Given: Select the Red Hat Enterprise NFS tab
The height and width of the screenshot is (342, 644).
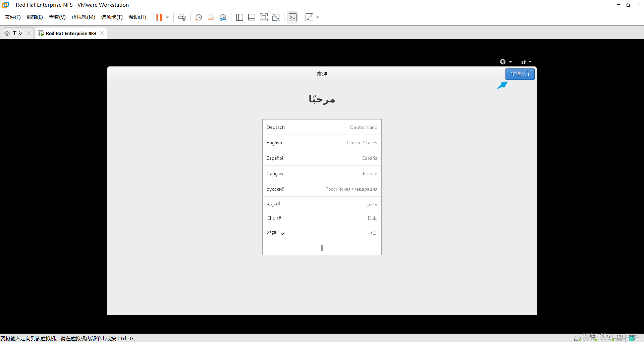Looking at the screenshot, I should pos(71,33).
